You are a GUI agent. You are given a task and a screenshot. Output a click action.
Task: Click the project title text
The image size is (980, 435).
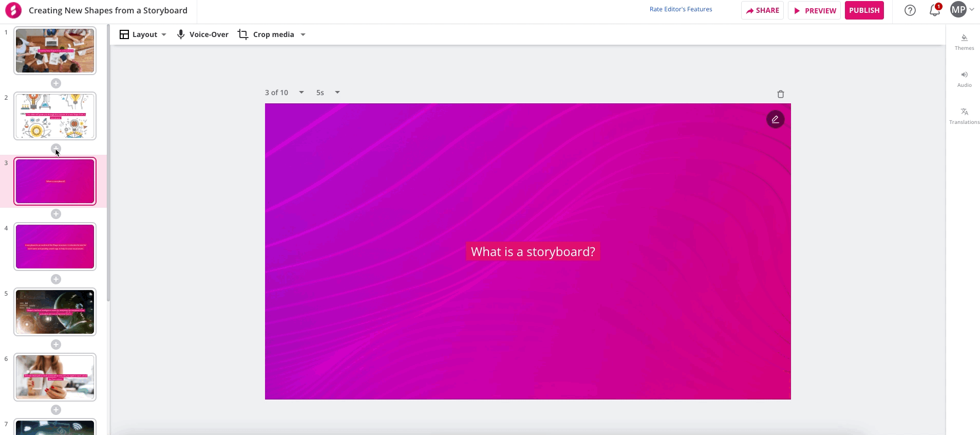coord(108,10)
